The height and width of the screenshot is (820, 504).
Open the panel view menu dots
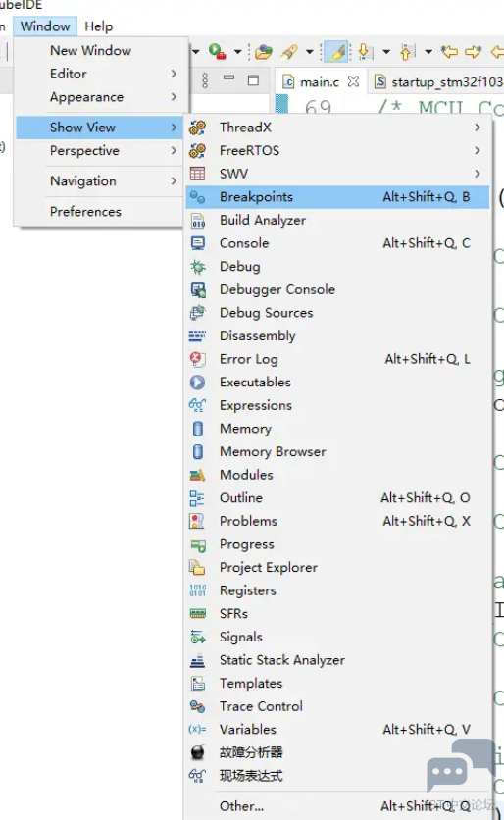[x=205, y=80]
